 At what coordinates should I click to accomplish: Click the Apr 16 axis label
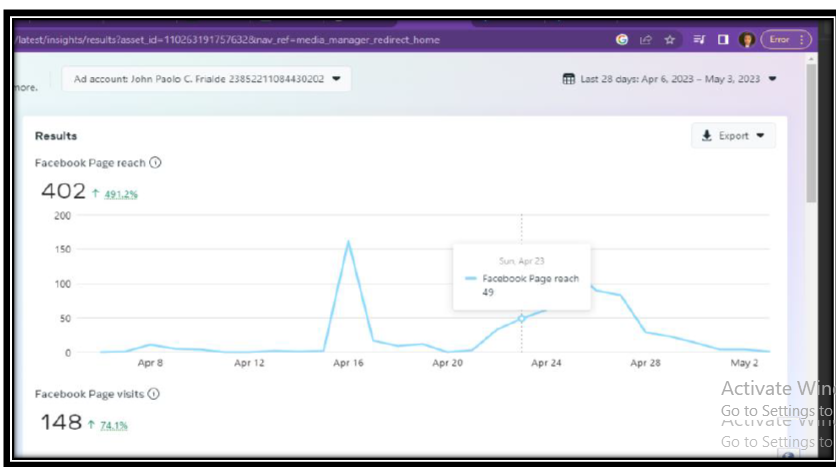click(348, 363)
